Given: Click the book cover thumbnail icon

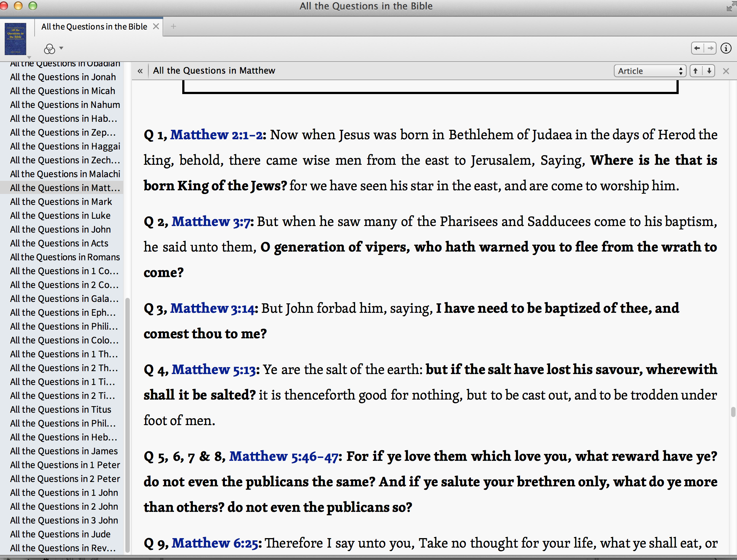Looking at the screenshot, I should point(15,39).
